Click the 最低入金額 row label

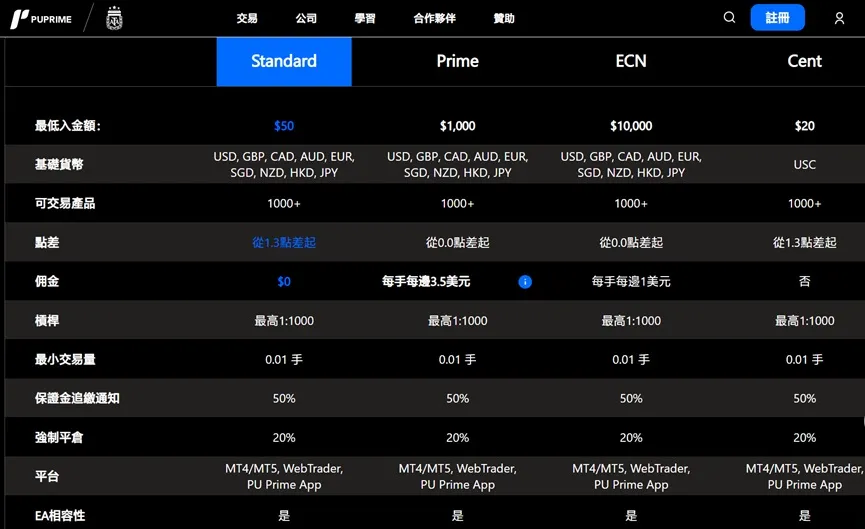67,126
